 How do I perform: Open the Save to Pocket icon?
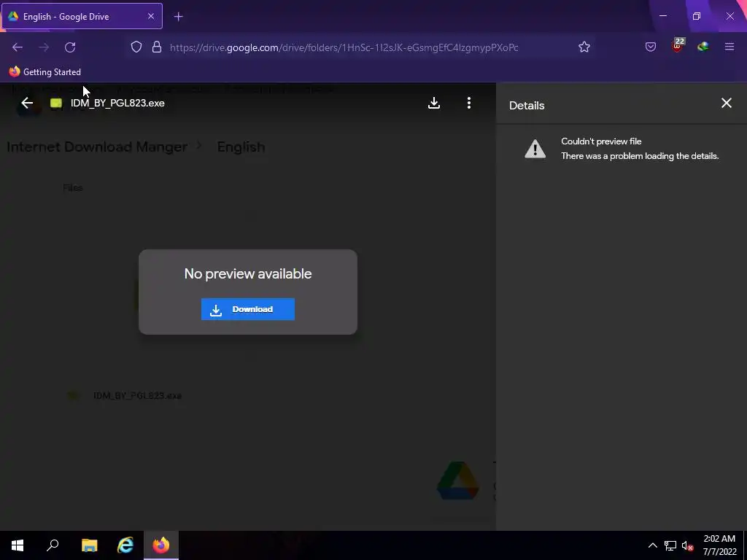click(650, 47)
